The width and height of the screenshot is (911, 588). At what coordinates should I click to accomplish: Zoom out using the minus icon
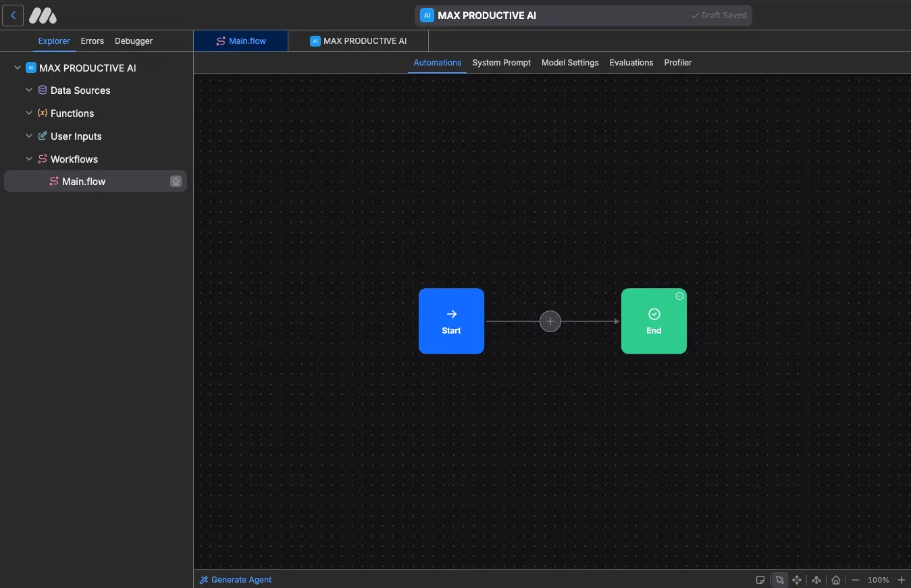point(856,580)
